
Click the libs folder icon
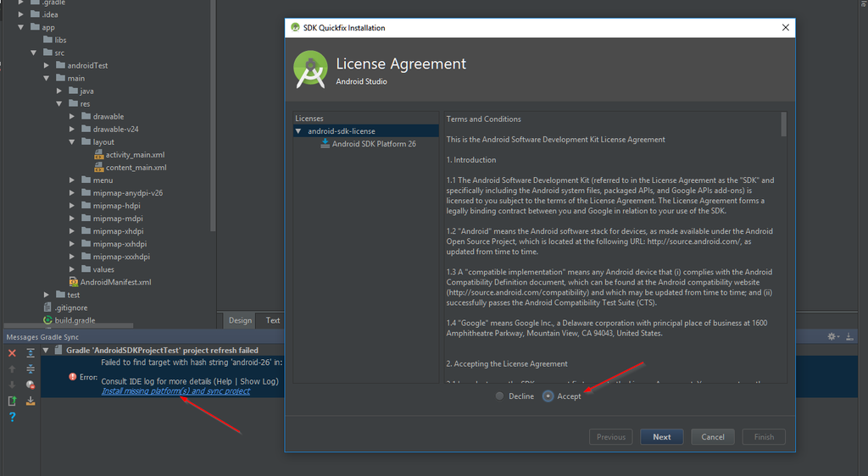47,40
